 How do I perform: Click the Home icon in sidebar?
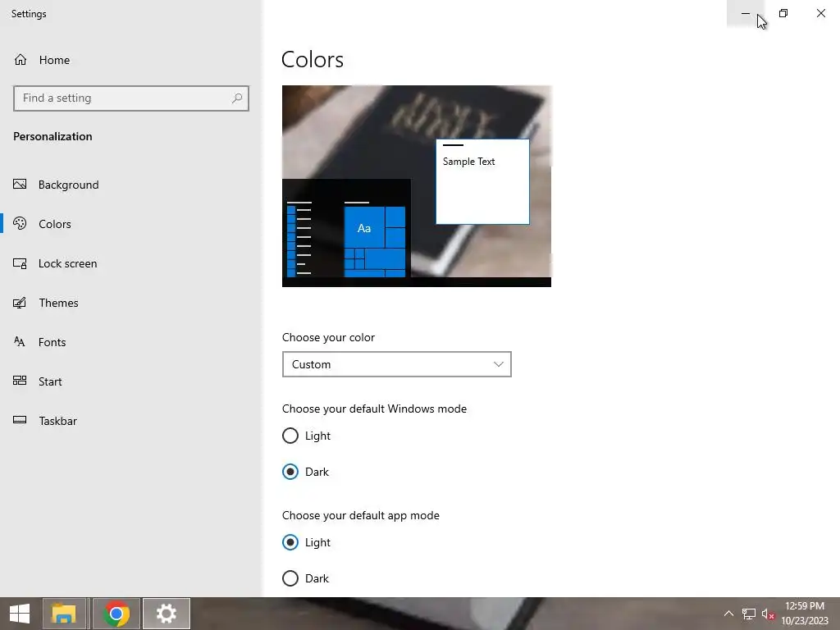pos(21,59)
